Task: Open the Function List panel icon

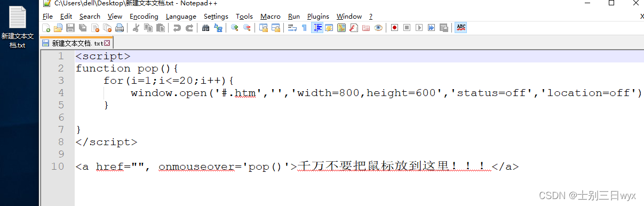Action: point(354,28)
